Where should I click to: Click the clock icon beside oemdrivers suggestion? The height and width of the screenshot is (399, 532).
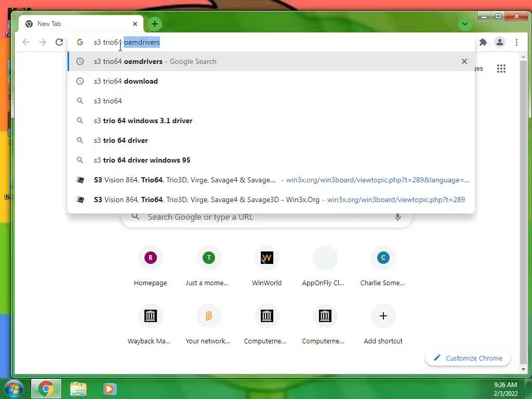[x=79, y=61]
